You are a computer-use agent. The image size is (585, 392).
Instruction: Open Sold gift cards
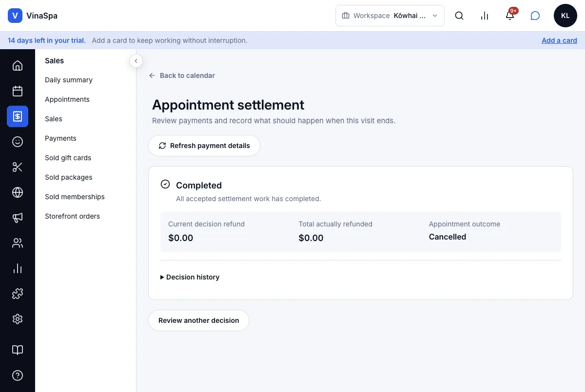(x=68, y=158)
